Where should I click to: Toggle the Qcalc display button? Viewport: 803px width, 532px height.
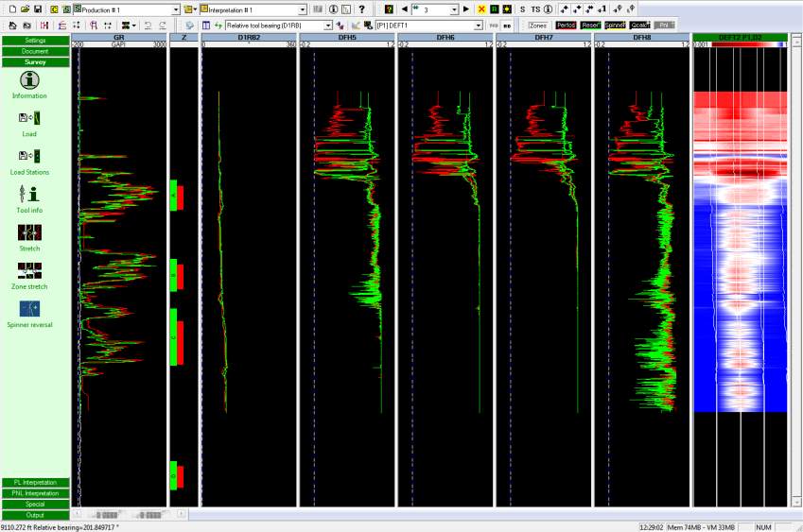coord(639,26)
